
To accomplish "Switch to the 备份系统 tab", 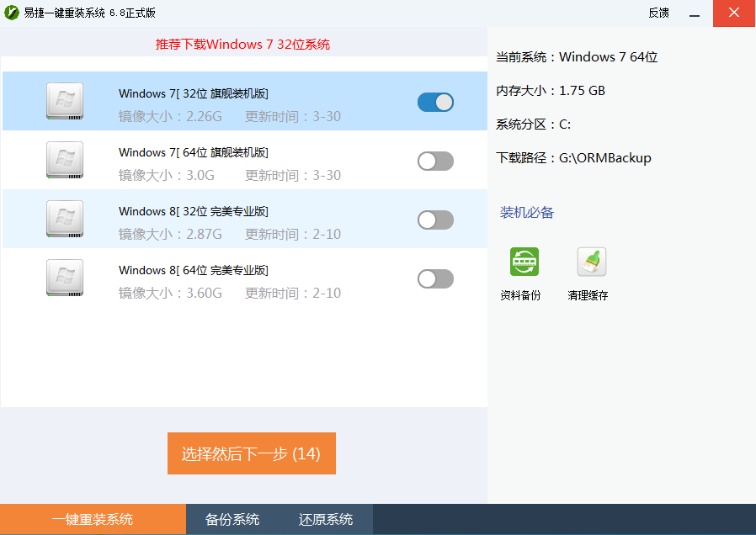I will pos(232,519).
